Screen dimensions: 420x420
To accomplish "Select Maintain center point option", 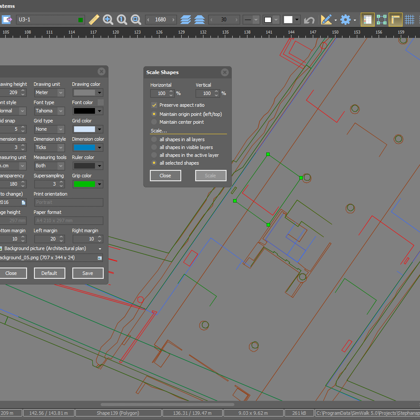I will [x=154, y=122].
